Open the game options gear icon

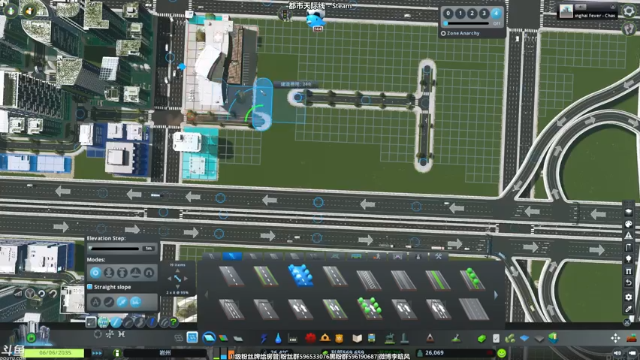tap(628, 11)
